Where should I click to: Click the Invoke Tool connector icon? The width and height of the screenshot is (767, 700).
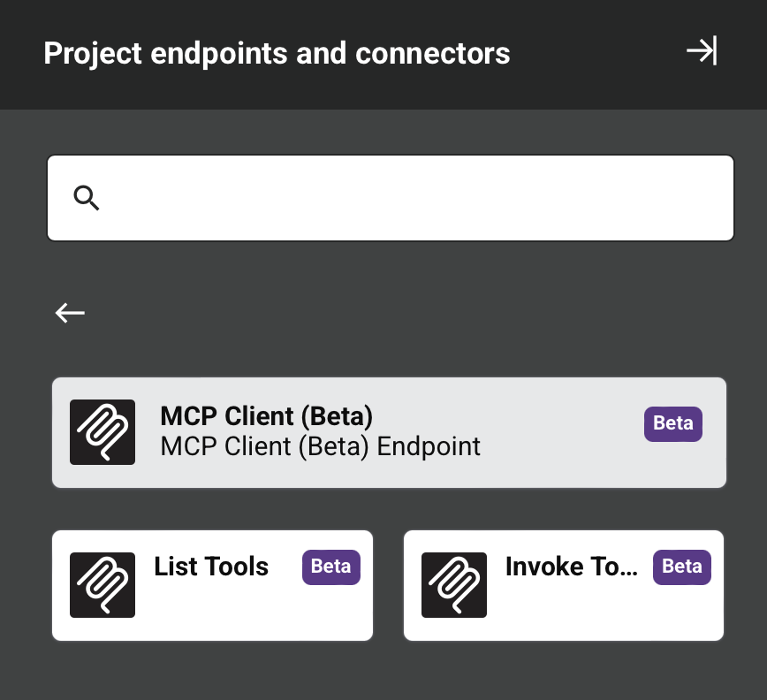coord(454,585)
